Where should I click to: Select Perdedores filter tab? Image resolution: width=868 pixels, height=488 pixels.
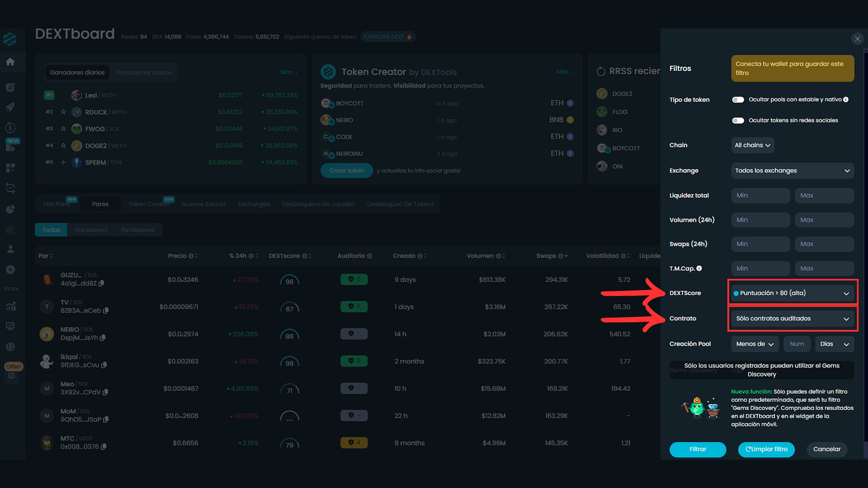coord(138,230)
